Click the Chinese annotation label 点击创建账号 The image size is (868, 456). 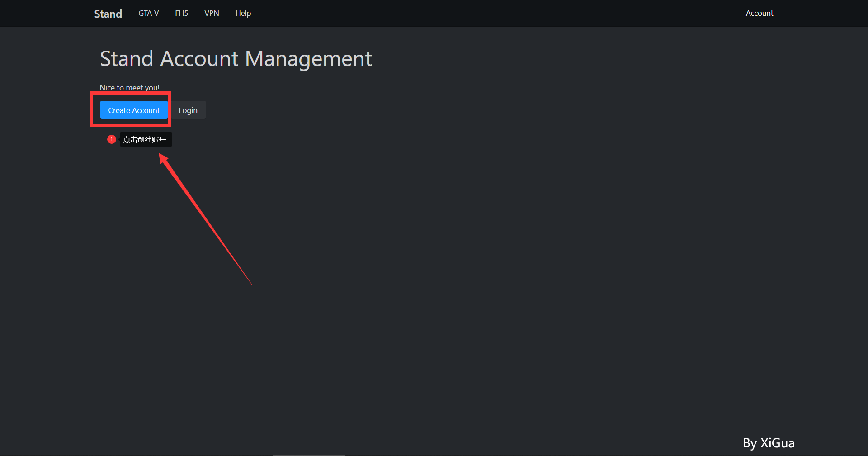pos(145,140)
